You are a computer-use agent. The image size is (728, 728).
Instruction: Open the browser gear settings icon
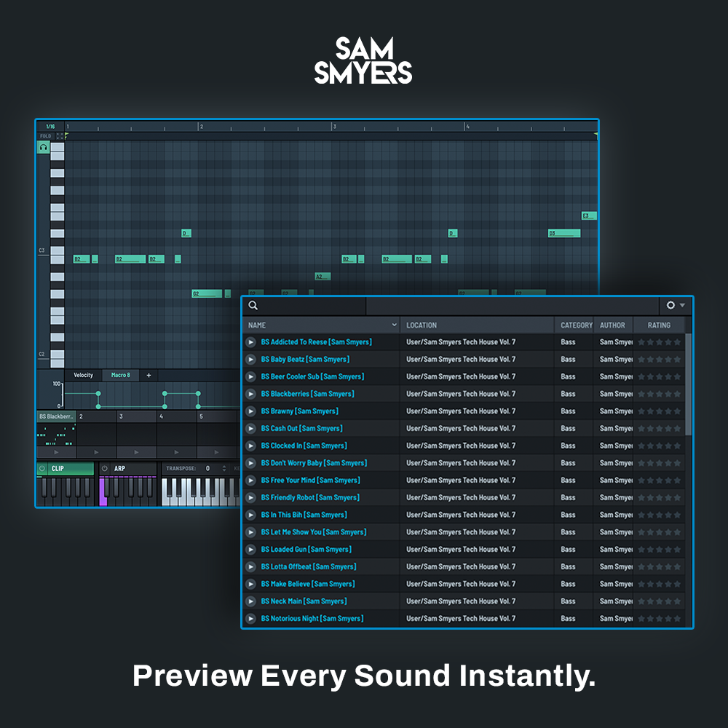[670, 305]
